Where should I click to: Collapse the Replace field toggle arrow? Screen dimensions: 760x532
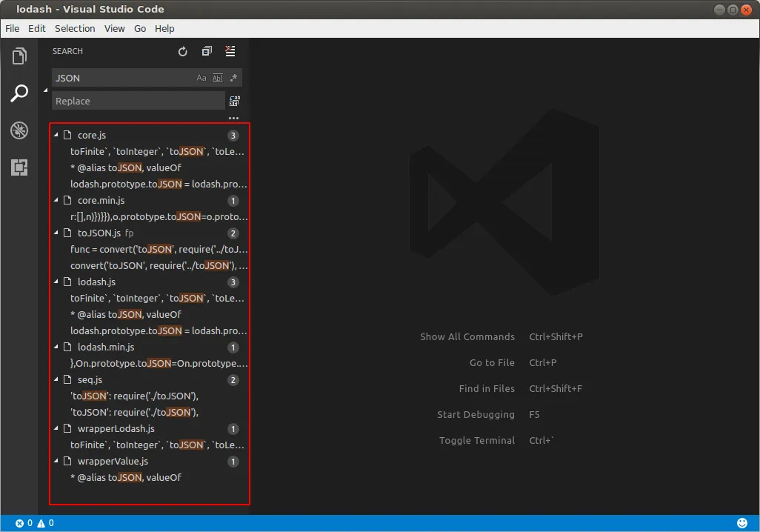point(46,90)
